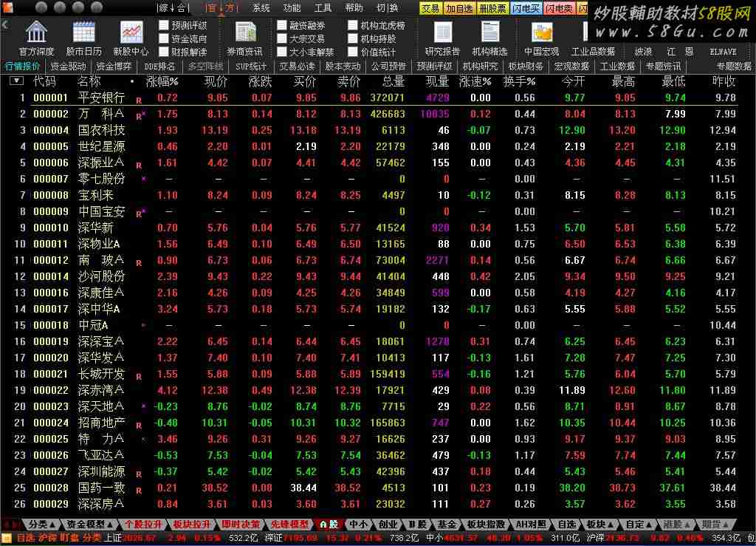Open the 工具 menu

(x=323, y=7)
